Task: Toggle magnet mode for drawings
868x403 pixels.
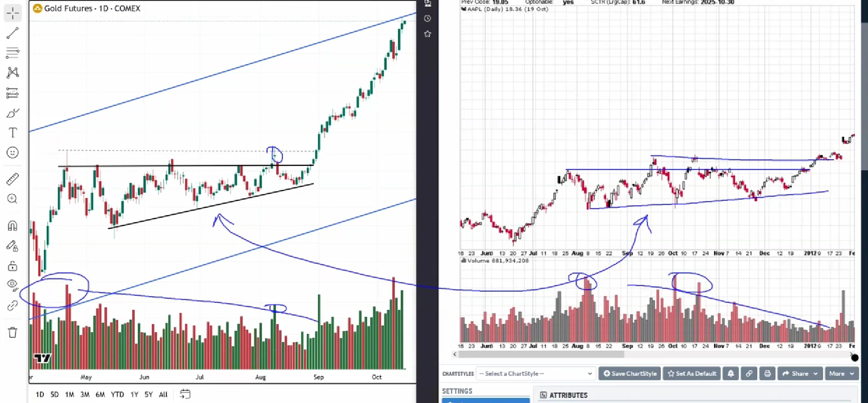Action: pyautogui.click(x=13, y=226)
